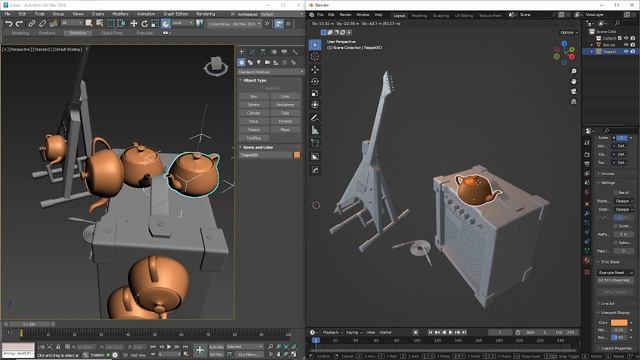Screen dimensions: 640x360
Task: Toggle render camera icon on Teapot row
Action: click(633, 51)
